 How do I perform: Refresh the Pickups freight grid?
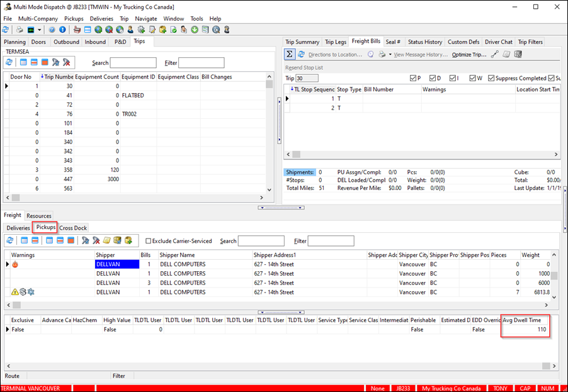pos(9,240)
